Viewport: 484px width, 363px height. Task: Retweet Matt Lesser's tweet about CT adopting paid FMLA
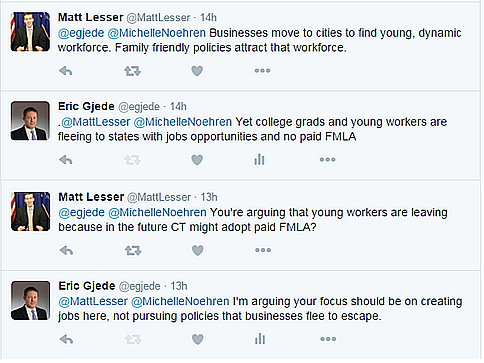coord(133,250)
